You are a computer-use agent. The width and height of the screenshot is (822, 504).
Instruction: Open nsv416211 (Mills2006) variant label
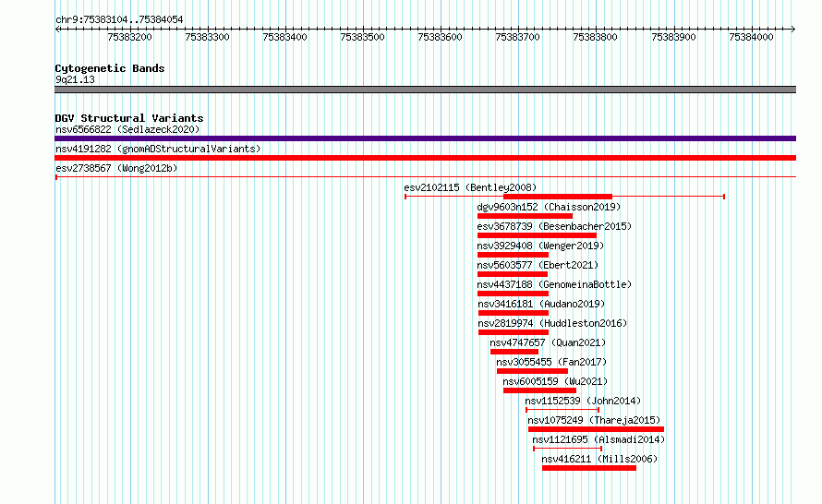[x=599, y=459]
